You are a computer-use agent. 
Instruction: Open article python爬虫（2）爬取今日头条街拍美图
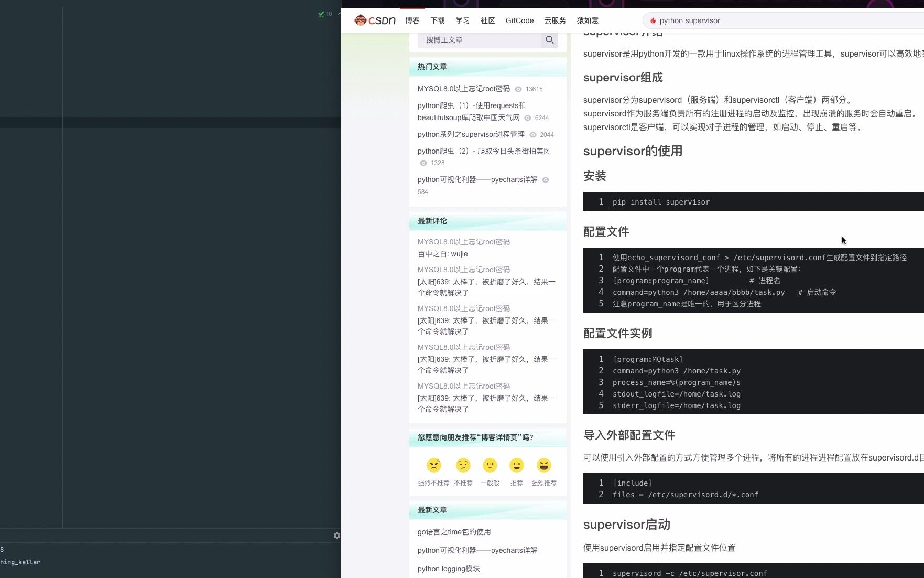(x=484, y=151)
